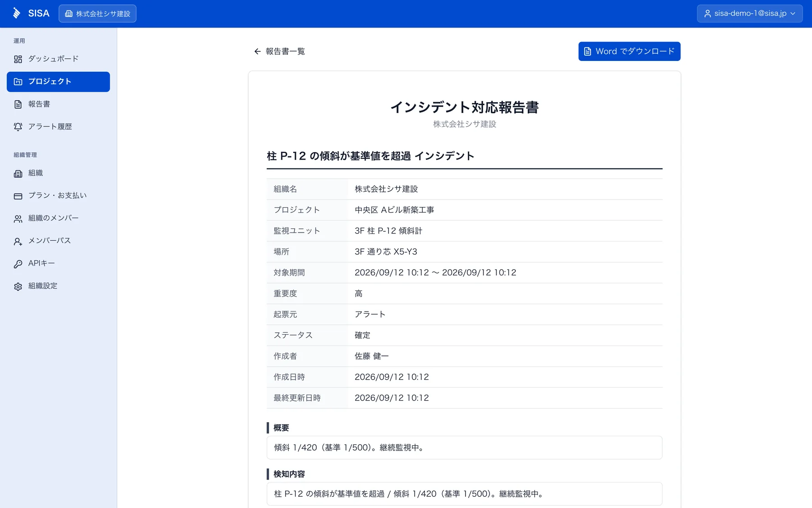
Task: Click the organization settings gear icon
Action: point(18,286)
